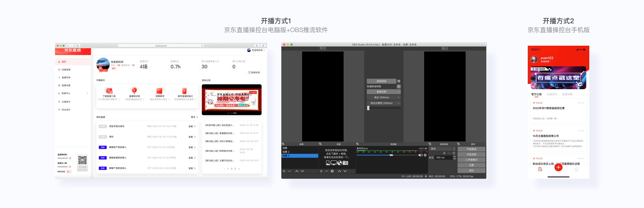
Task: Open the 淡出为黑色 (300ms) dropdown
Action: (x=383, y=103)
